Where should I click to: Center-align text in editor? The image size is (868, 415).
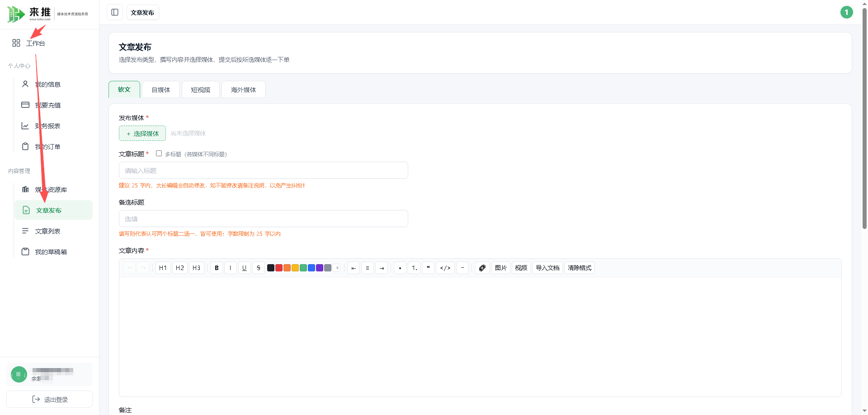click(x=368, y=268)
